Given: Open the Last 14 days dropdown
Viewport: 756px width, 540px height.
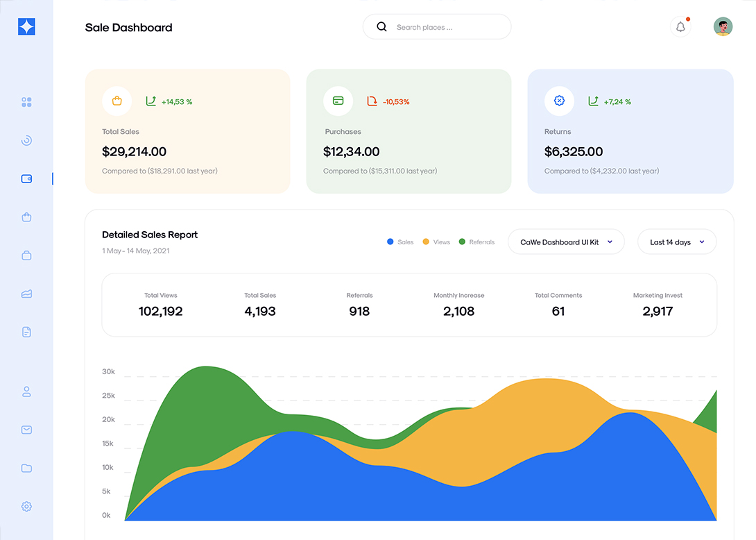Looking at the screenshot, I should pos(676,242).
